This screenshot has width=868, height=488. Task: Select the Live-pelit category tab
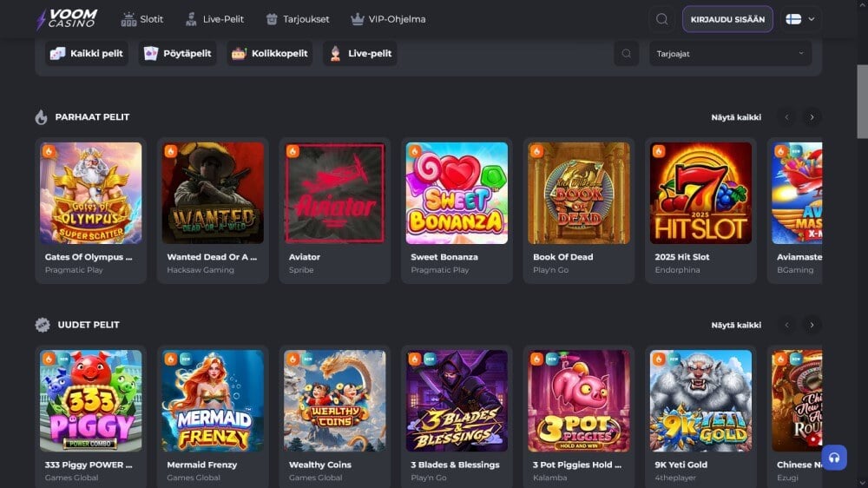[360, 54]
